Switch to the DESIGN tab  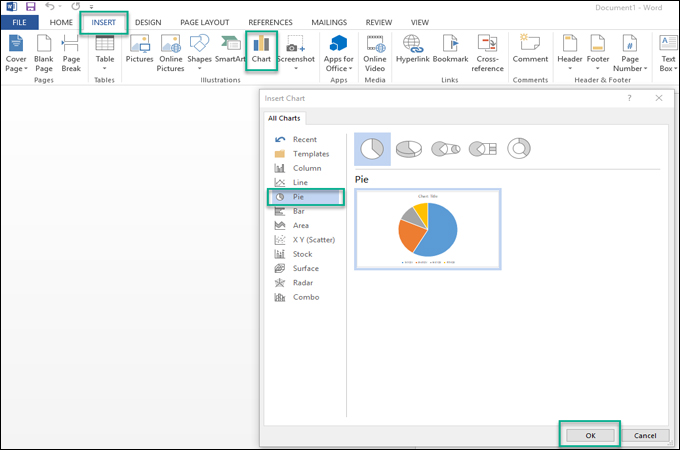(148, 23)
